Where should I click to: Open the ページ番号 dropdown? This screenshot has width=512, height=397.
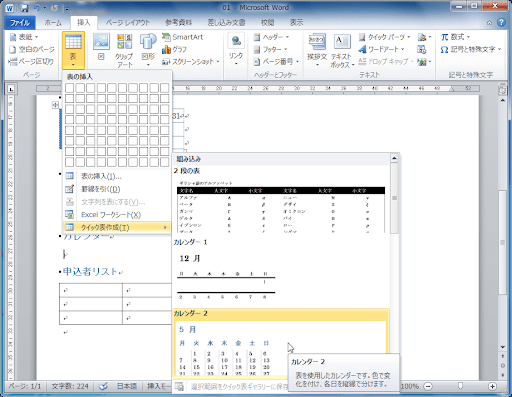point(276,62)
